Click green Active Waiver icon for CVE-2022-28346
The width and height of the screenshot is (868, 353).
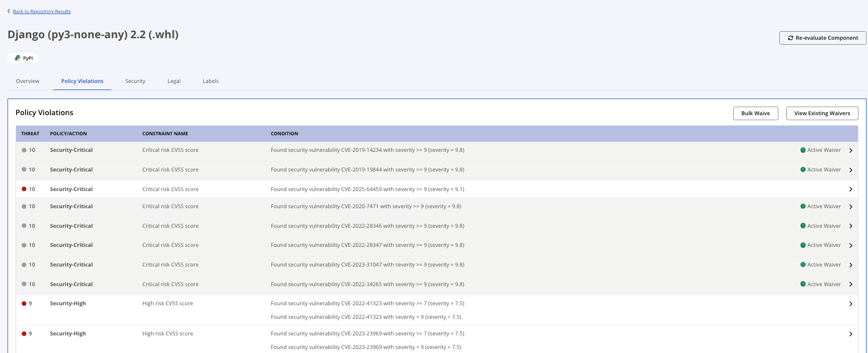pos(803,226)
